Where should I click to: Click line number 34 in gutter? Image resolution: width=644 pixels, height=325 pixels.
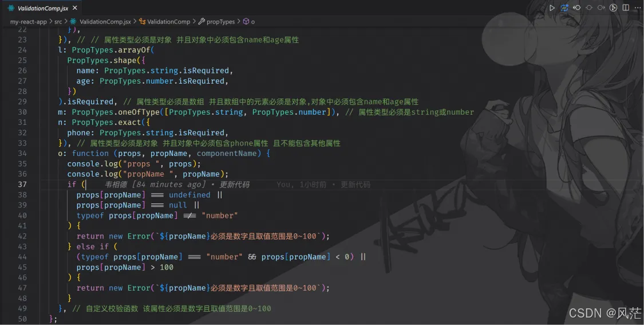pos(22,154)
